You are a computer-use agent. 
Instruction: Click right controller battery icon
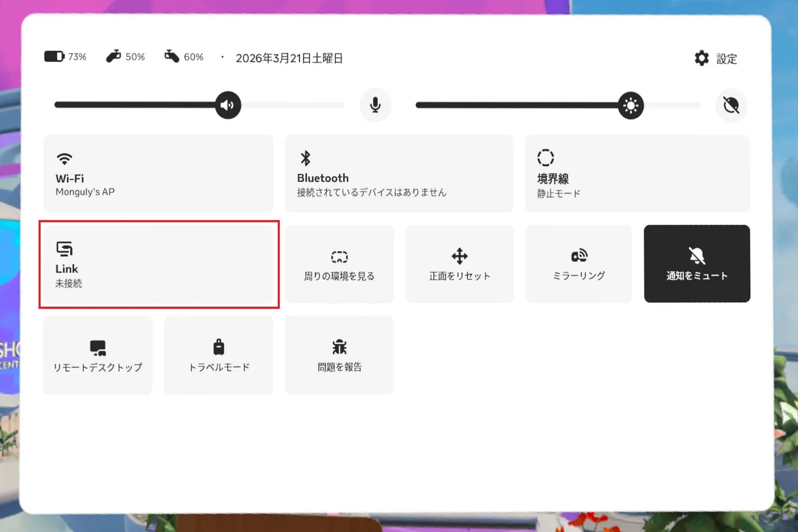(x=172, y=56)
